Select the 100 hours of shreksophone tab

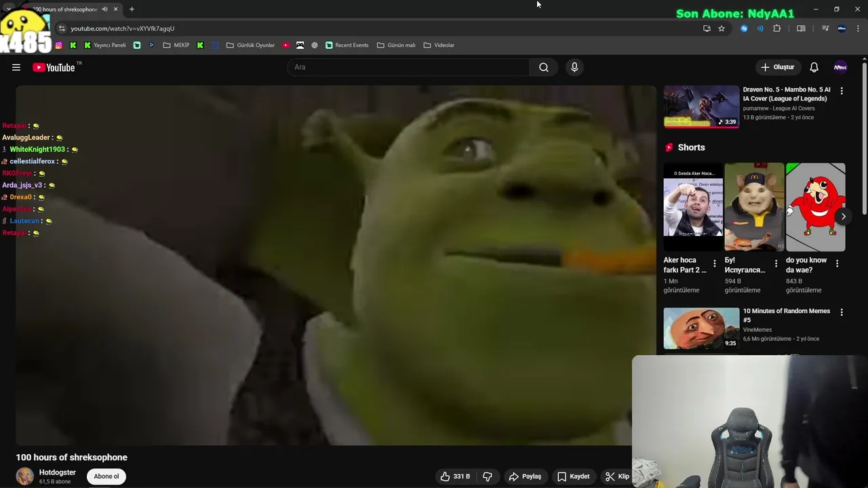coord(65,9)
